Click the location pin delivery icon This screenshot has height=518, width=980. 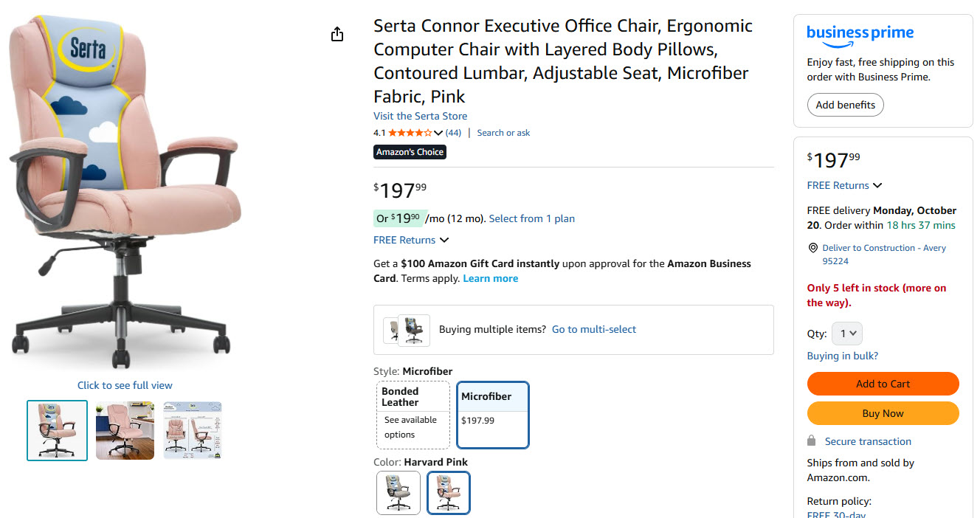click(812, 248)
